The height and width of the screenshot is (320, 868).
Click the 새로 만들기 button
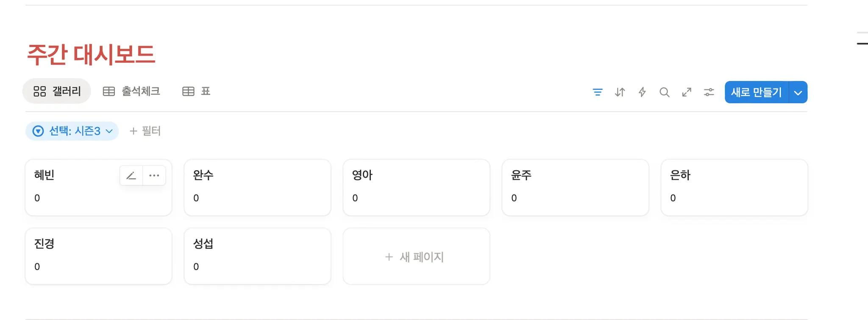(x=757, y=92)
